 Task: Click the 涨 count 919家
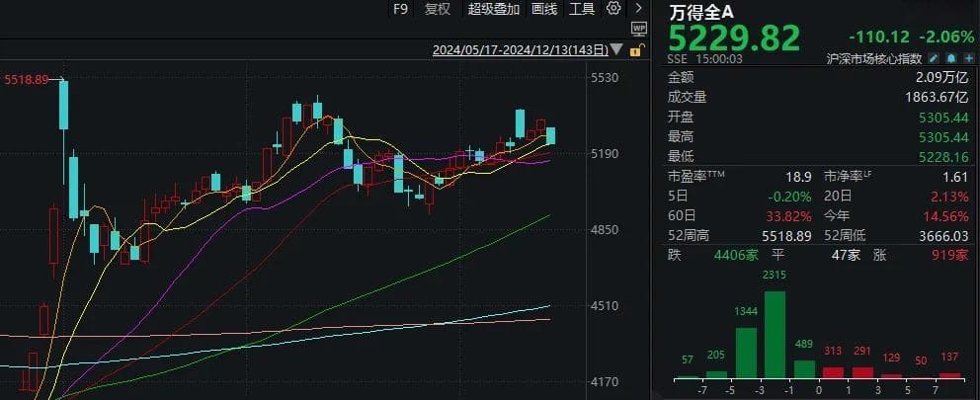click(951, 255)
